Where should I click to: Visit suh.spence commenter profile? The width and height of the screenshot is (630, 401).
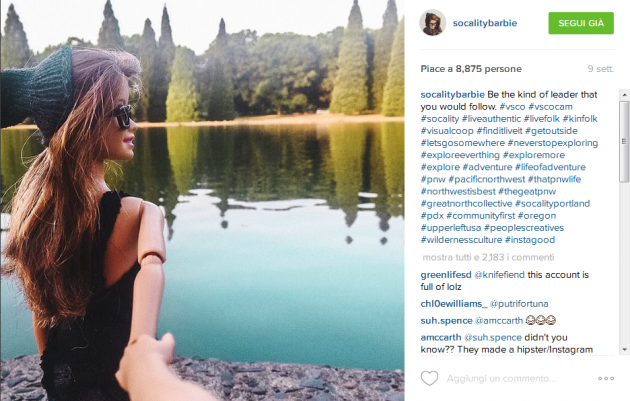click(x=446, y=321)
